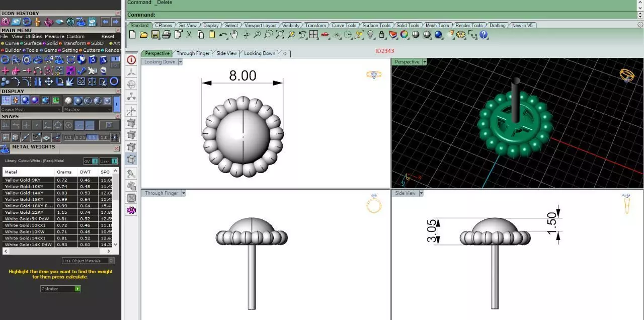Open a file with the folder icon

click(144, 35)
